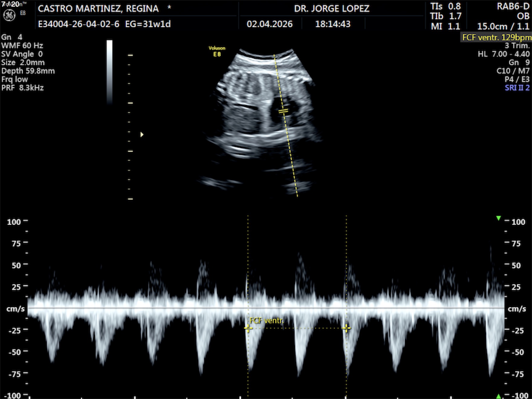The height and width of the screenshot is (399, 532).
Task: Click the green triangle at top of velocity scale
Action: [x=498, y=218]
